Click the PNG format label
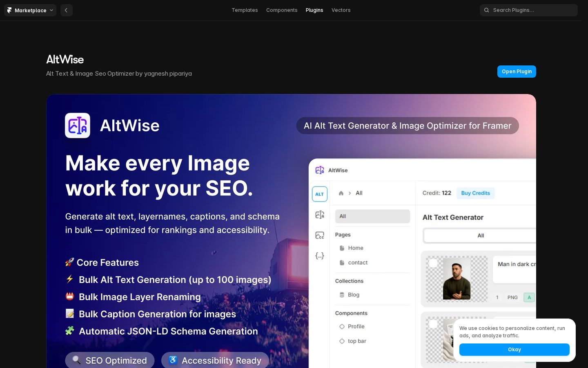 pos(512,297)
